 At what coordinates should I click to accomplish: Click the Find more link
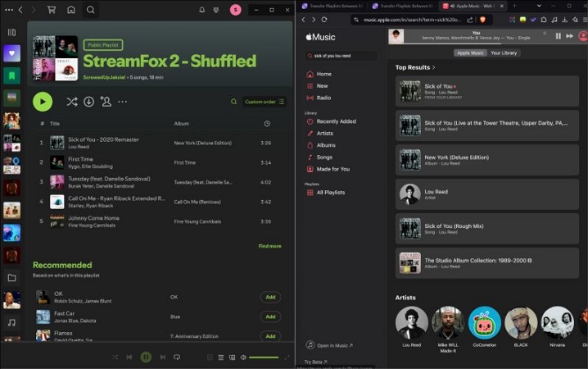coord(269,246)
